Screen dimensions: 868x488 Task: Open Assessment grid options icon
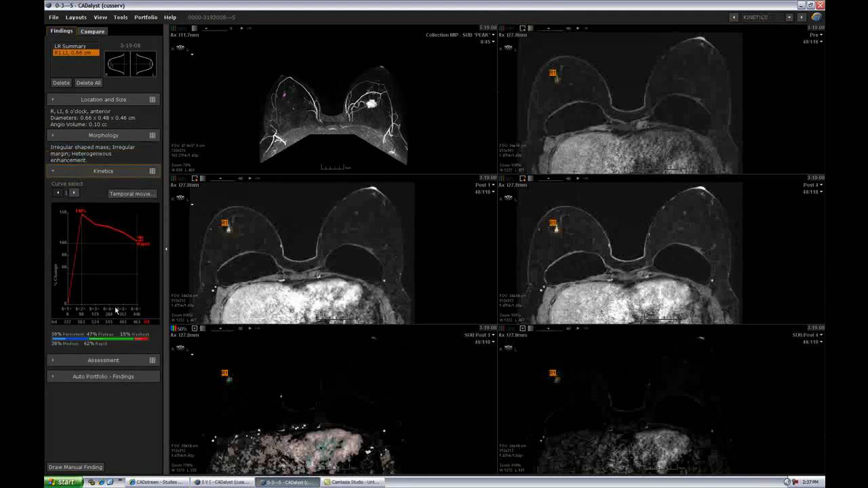pyautogui.click(x=153, y=360)
